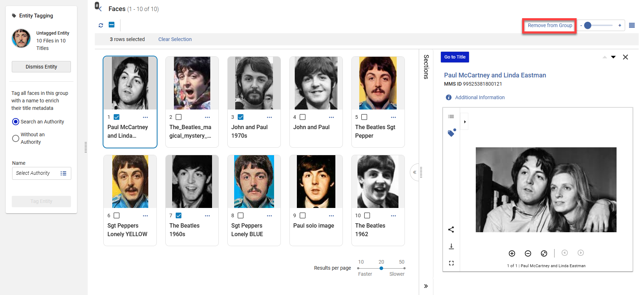This screenshot has width=644, height=295.
Task: Uncheck face 7 The Beatles 1960s
Action: 179,215
